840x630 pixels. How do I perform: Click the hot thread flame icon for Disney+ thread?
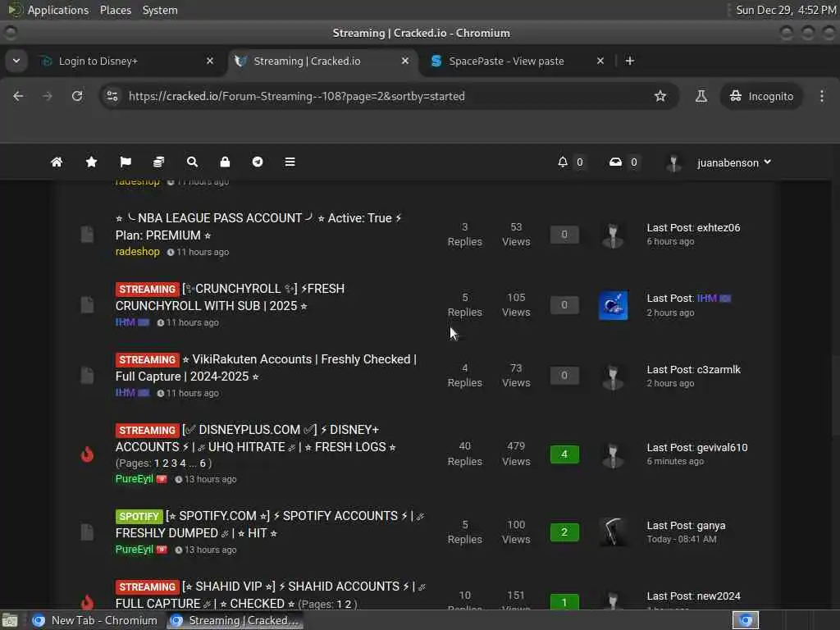click(87, 454)
